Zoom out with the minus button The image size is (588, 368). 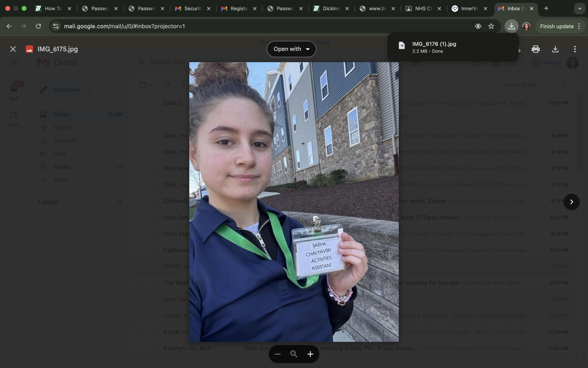coord(277,354)
